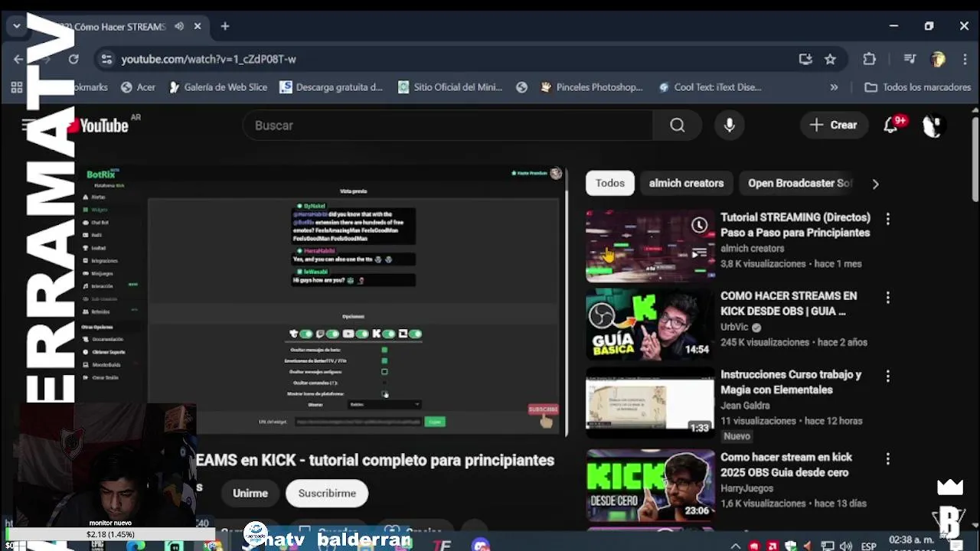Click the magnifier search button
Image resolution: width=980 pixels, height=551 pixels.
tap(677, 126)
